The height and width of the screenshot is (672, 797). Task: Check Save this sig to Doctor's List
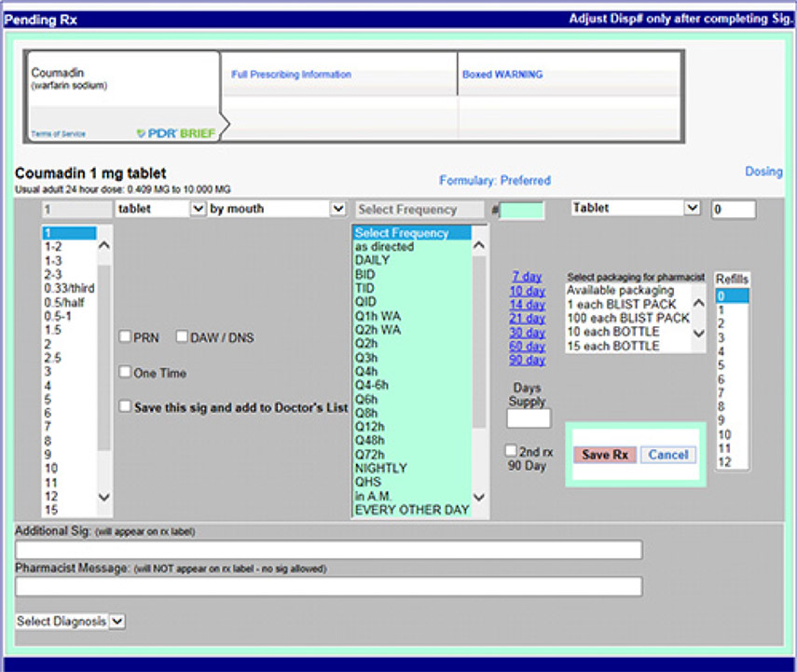pos(125,406)
